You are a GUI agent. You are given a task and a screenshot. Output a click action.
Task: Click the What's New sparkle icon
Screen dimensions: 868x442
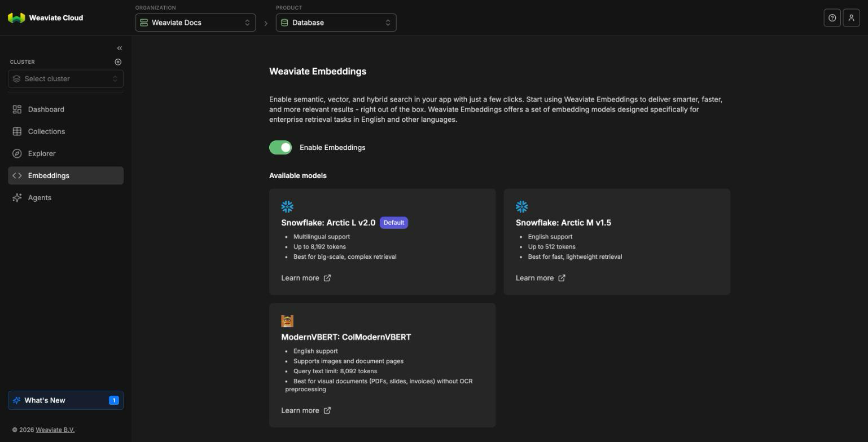pos(16,400)
